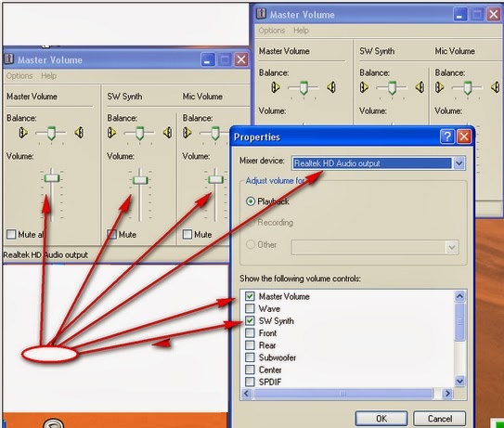Click the Master Volume vertical slider handle
This screenshot has width=504, height=428.
point(52,178)
